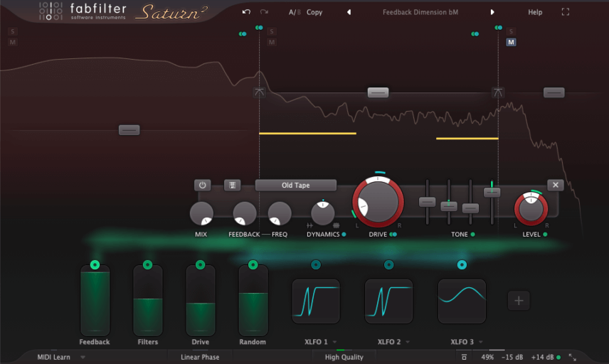Expand the XLFO 2 dropdown arrow
The image size is (609, 364).
[408, 342]
